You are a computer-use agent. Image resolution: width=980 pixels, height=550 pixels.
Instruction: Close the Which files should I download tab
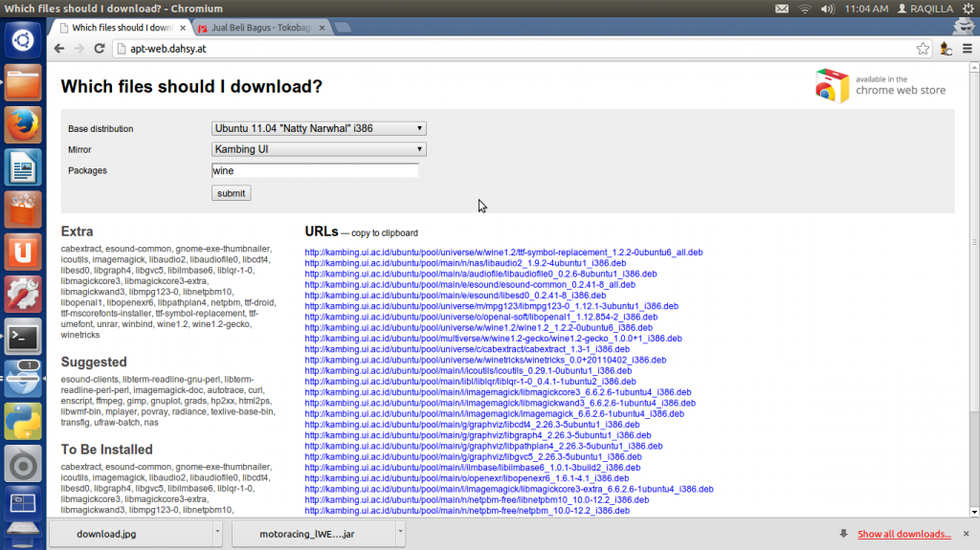click(183, 28)
